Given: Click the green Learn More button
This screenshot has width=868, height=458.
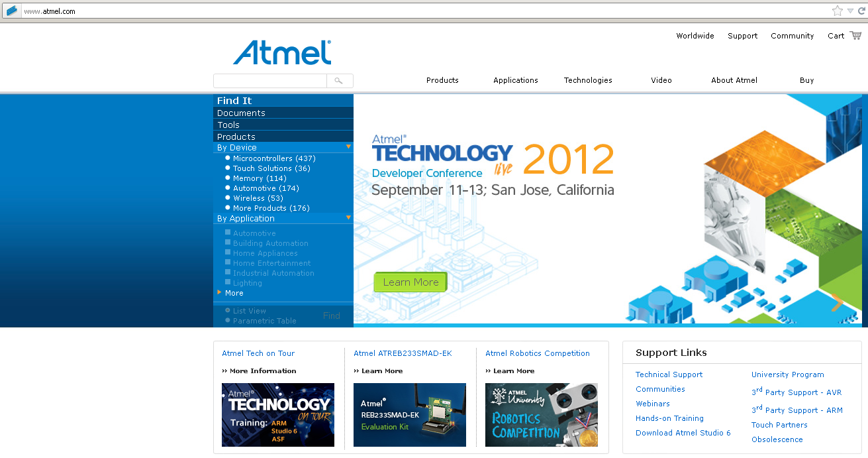Looking at the screenshot, I should coord(410,282).
